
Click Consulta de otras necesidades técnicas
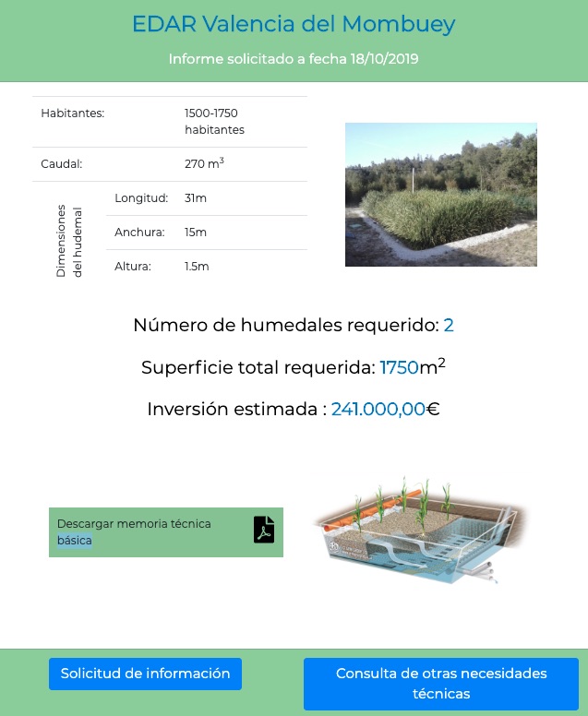pos(441,684)
